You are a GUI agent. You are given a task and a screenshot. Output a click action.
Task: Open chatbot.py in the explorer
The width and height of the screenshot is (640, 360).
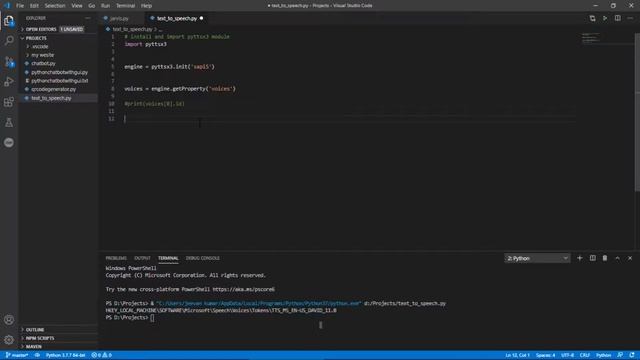(43, 64)
